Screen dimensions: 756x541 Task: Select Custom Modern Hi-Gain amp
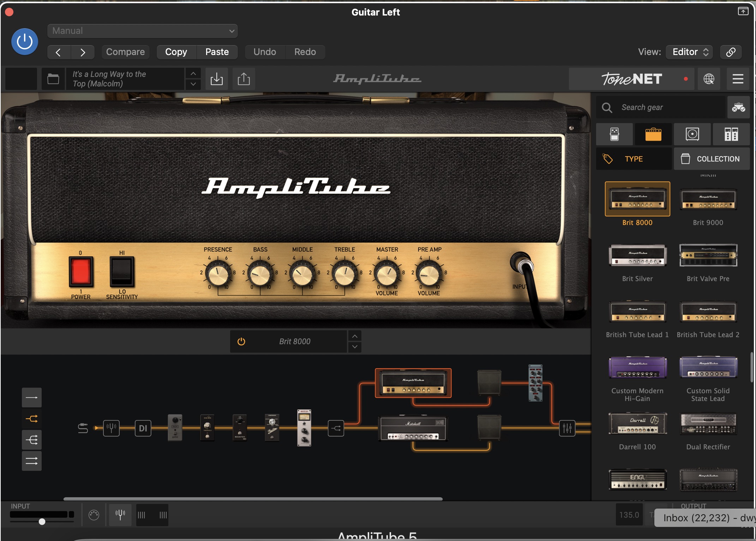click(x=637, y=367)
